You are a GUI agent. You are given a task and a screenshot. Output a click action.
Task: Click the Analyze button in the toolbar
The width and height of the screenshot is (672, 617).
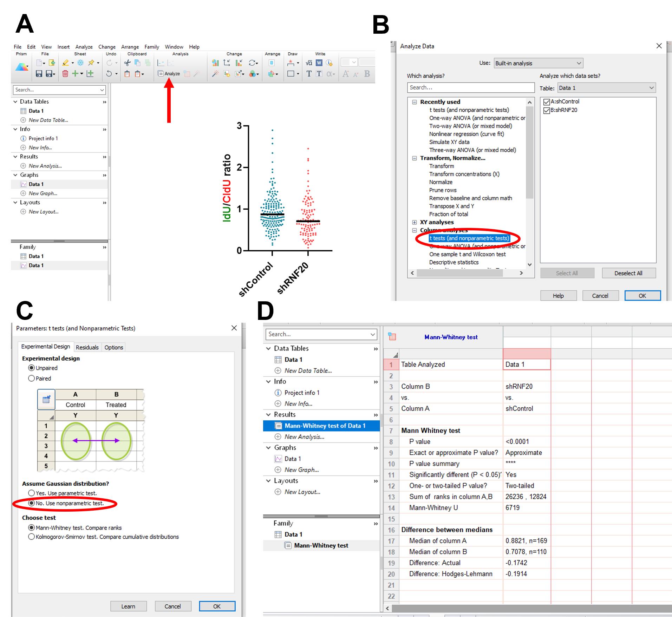169,74
